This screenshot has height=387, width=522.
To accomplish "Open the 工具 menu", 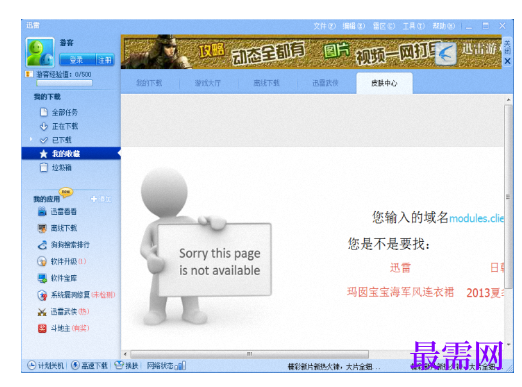I will coord(413,26).
